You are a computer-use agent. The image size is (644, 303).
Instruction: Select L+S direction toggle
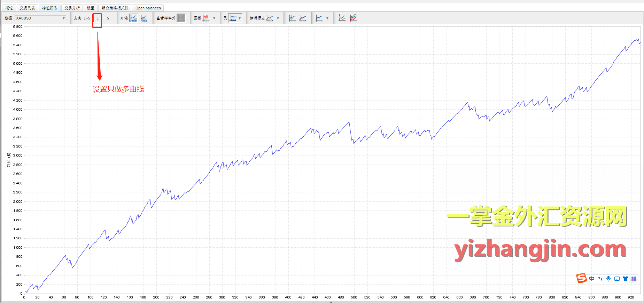tap(87, 18)
